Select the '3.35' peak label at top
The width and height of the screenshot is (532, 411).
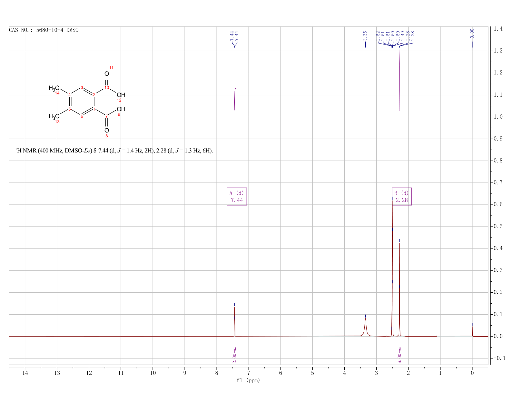click(x=365, y=36)
